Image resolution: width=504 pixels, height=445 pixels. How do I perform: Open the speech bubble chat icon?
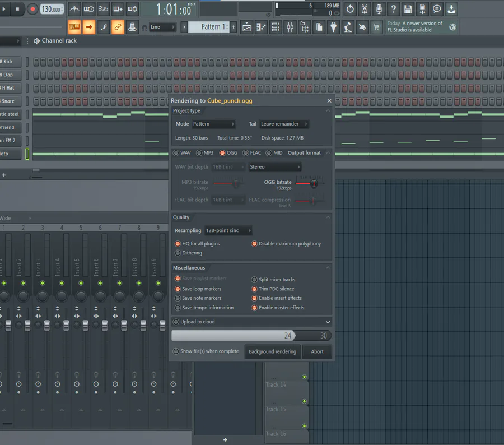(x=437, y=9)
